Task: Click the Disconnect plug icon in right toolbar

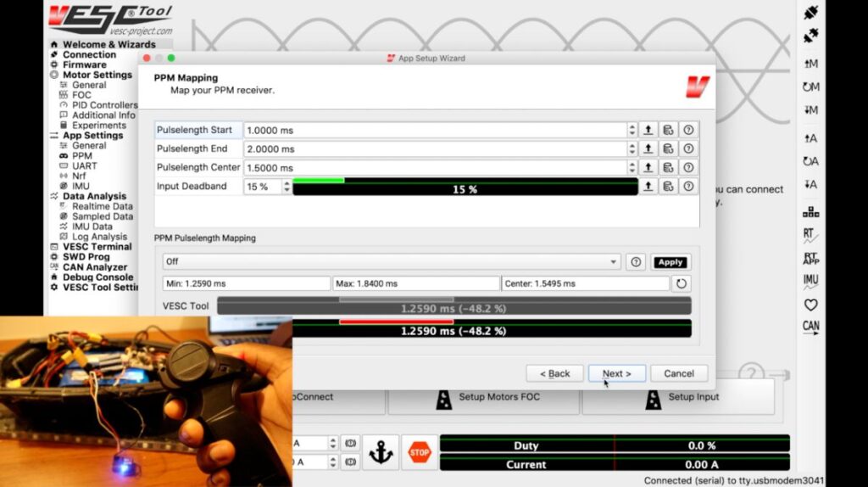Action: tap(811, 36)
